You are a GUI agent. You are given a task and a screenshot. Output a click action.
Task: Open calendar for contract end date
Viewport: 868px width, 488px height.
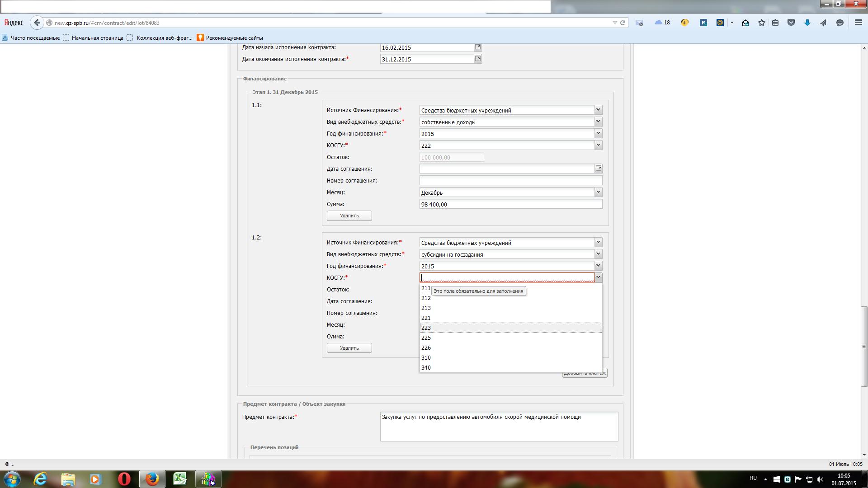point(477,59)
